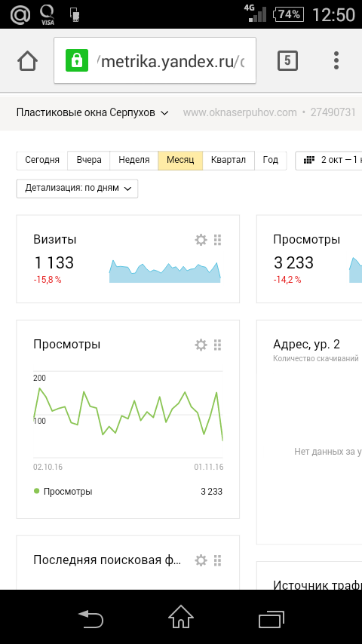This screenshot has height=644, width=362.
Task: Click the 01.11.16 axis date label
Action: 209,468
